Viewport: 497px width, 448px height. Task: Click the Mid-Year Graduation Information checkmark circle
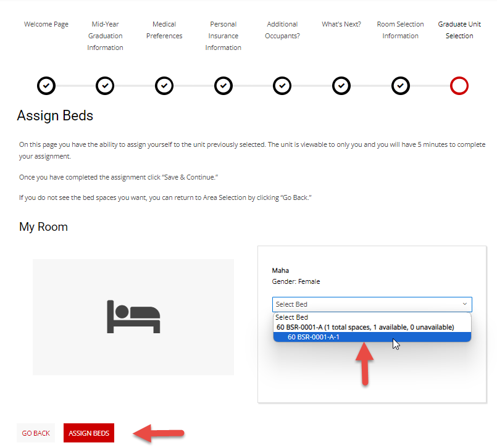105,86
